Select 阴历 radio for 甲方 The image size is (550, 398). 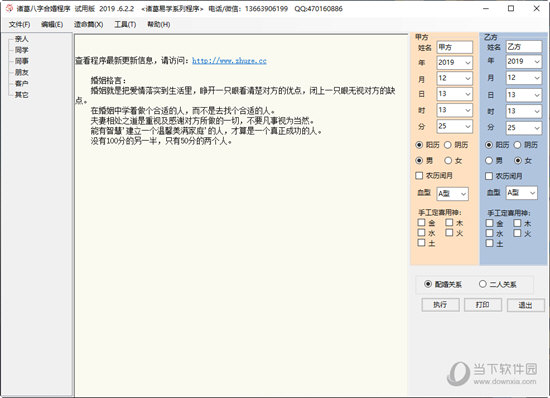pos(448,145)
